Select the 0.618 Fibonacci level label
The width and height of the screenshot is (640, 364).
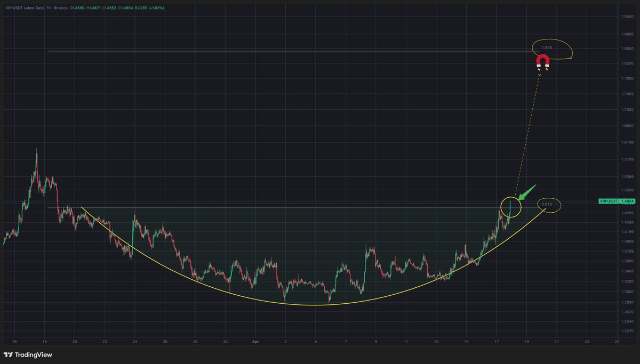[x=546, y=204]
